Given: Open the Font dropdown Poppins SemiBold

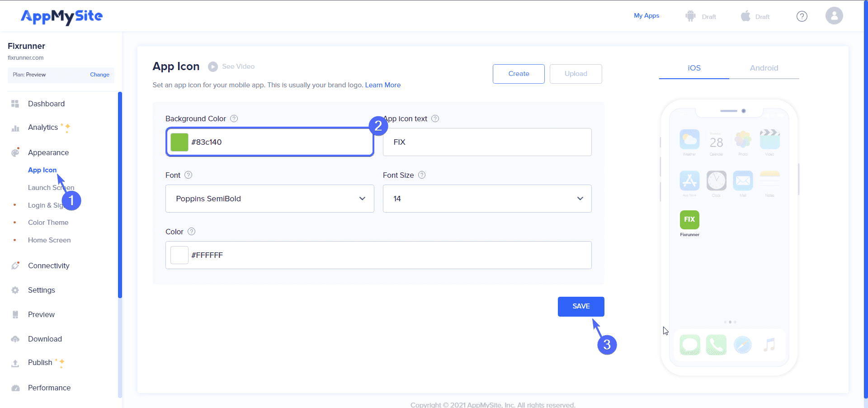Looking at the screenshot, I should pyautogui.click(x=270, y=199).
